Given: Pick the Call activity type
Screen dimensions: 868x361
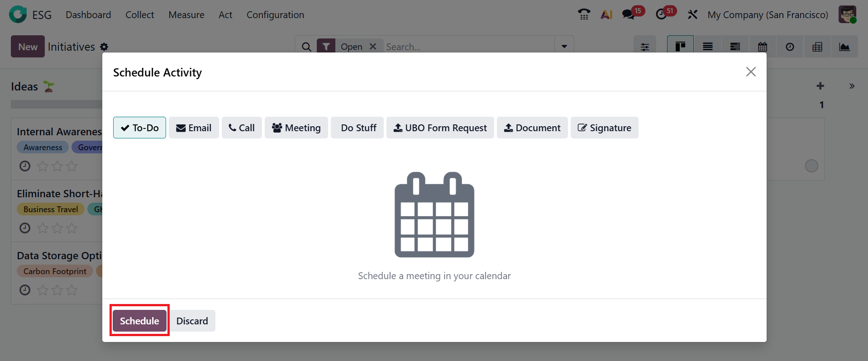Looking at the screenshot, I should pyautogui.click(x=242, y=128).
